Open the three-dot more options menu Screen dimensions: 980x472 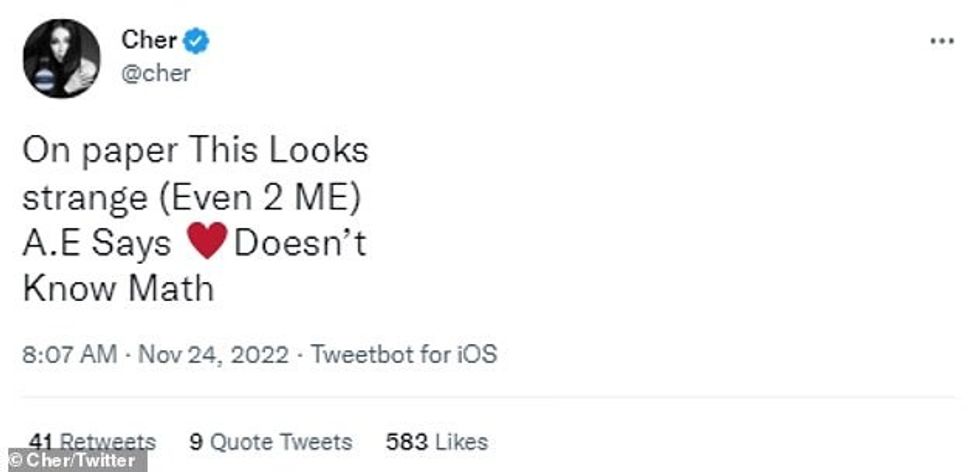pyautogui.click(x=942, y=42)
